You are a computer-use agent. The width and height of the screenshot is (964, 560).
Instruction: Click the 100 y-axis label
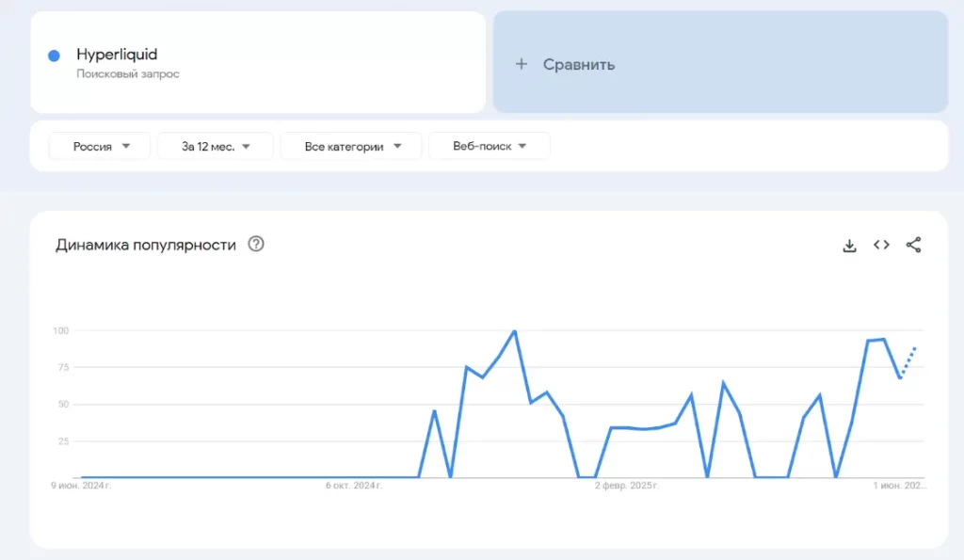[61, 330]
